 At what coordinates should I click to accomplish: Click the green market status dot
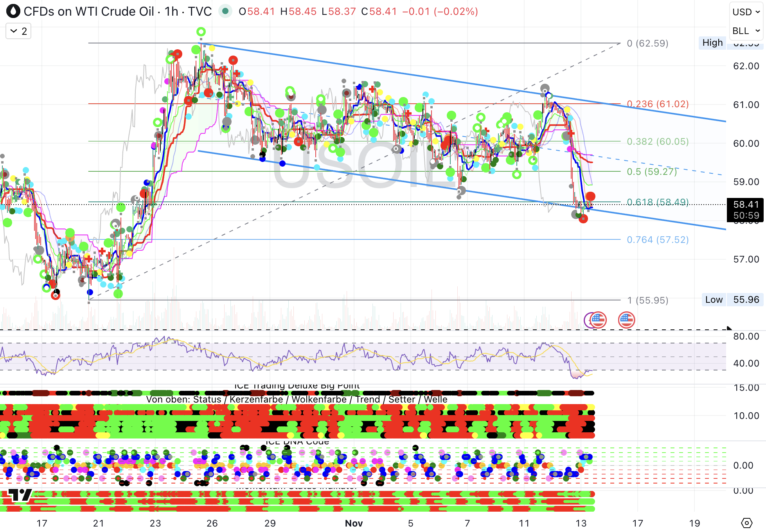pyautogui.click(x=225, y=11)
